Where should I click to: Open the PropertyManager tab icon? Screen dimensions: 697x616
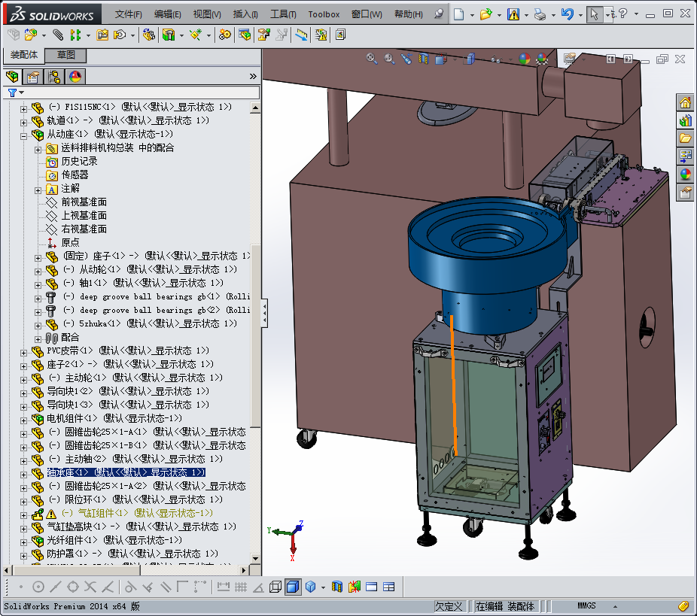(32, 77)
